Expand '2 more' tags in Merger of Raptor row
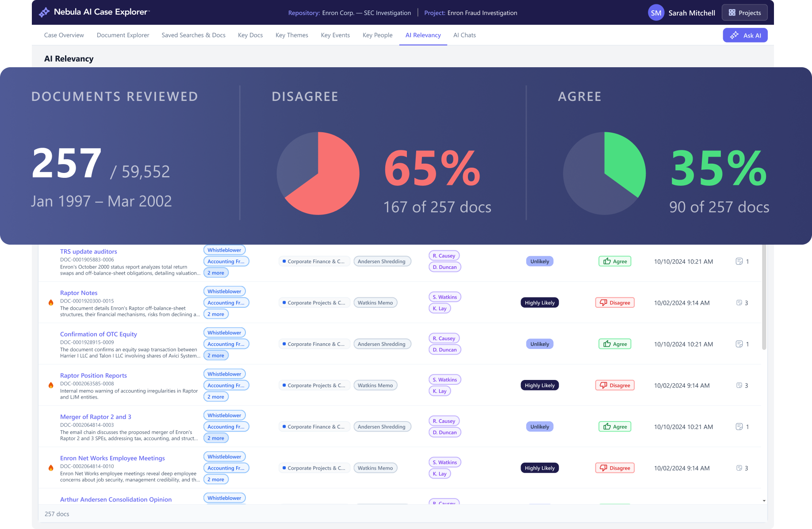The image size is (812, 529). click(x=216, y=438)
